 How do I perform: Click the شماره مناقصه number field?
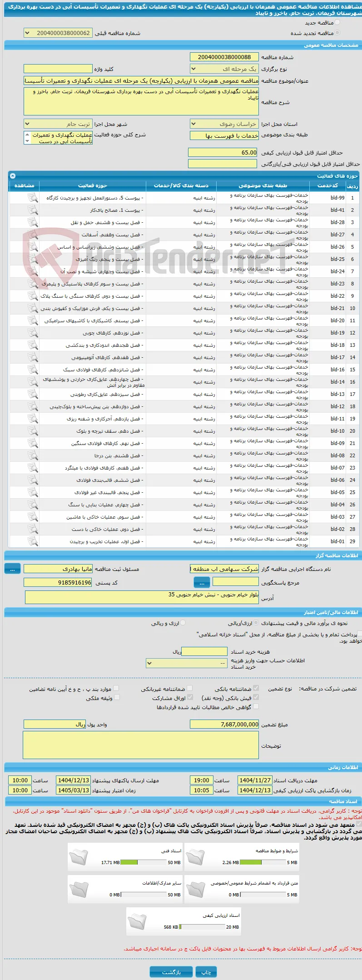click(x=224, y=57)
